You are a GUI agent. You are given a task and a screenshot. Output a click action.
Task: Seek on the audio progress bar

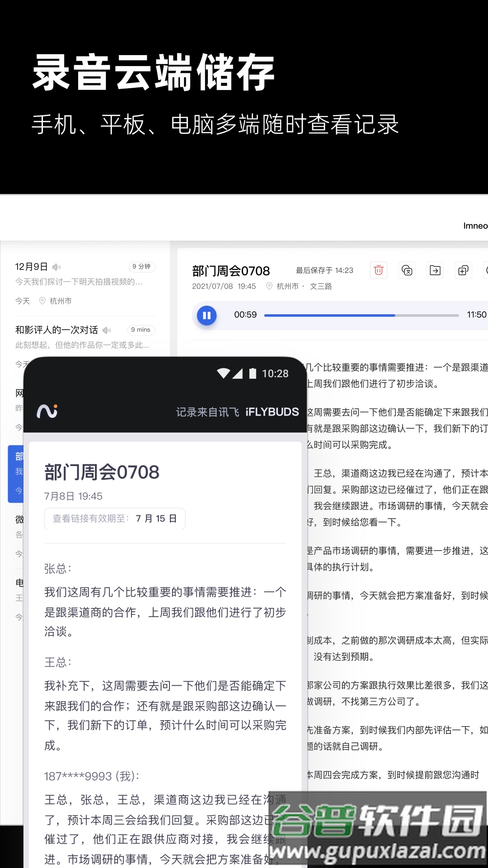(x=361, y=315)
